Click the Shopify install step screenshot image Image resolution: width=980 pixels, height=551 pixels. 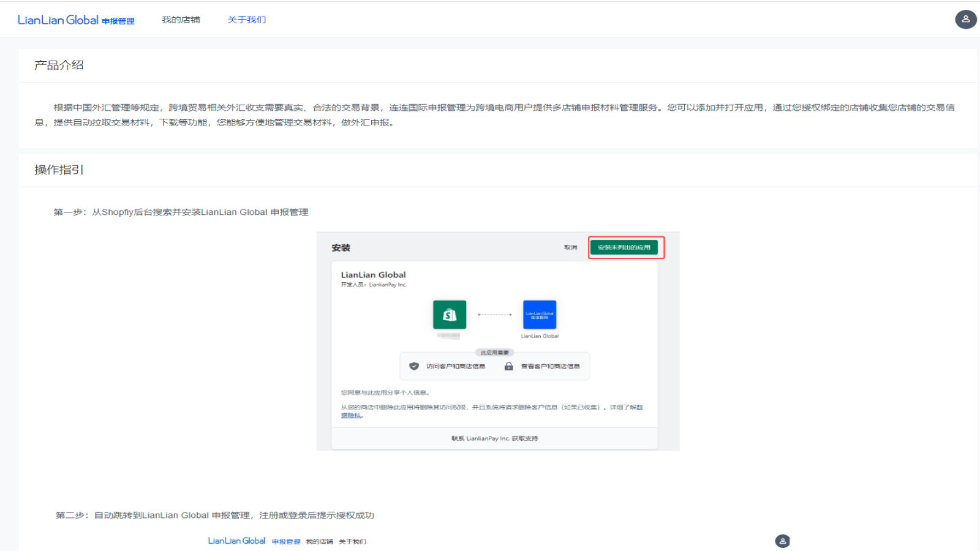[x=498, y=342]
